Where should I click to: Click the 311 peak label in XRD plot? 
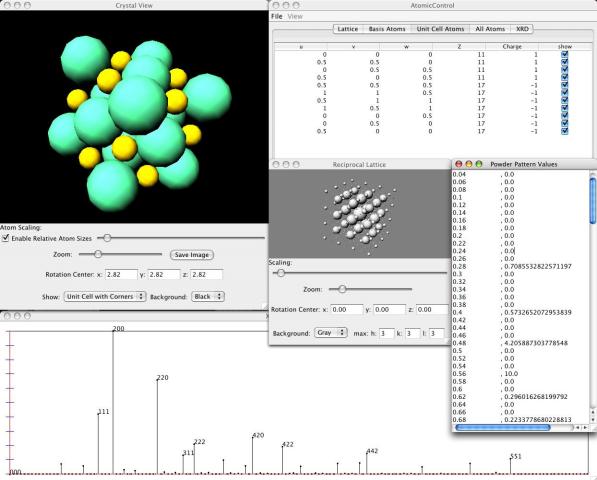[188, 453]
